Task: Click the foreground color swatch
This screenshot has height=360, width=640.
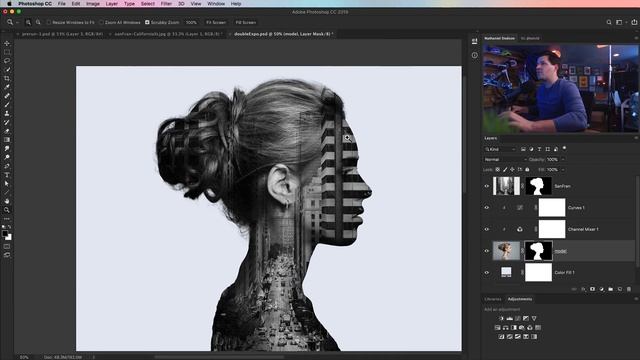Action: pos(4,234)
